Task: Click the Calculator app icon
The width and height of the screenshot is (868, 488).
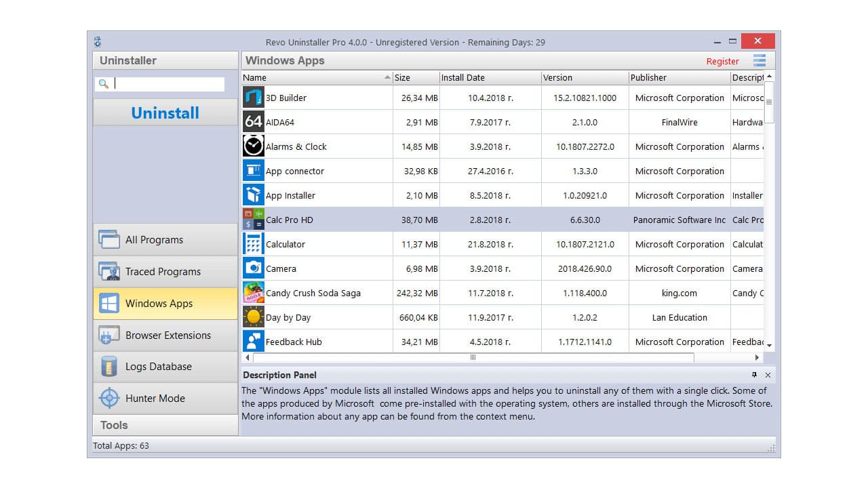Action: [253, 243]
